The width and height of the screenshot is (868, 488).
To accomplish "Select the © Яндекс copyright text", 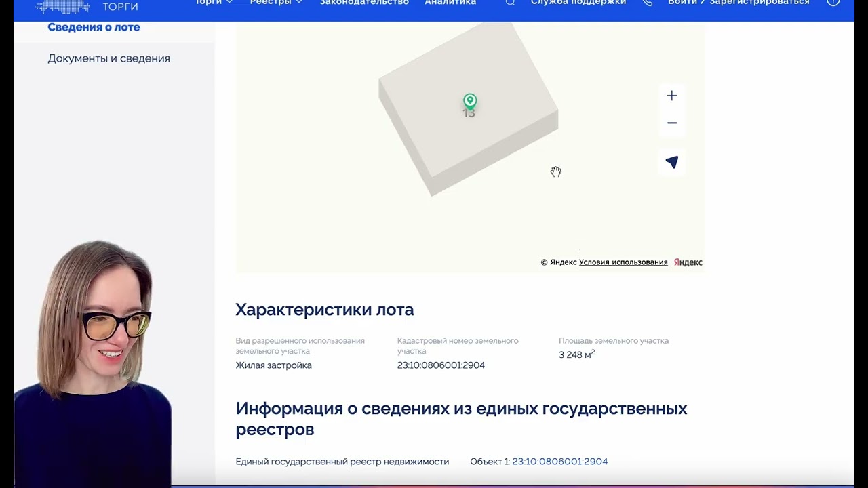I will pyautogui.click(x=559, y=262).
